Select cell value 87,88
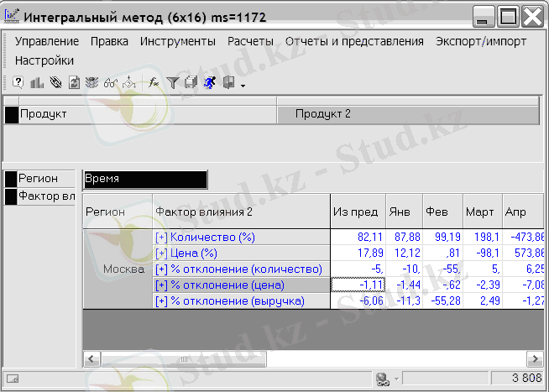 coord(404,238)
